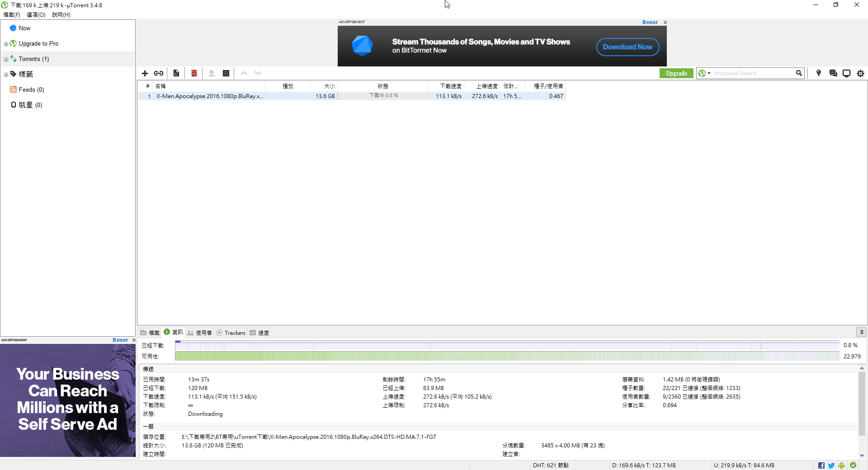Expand the Torrents tree node
This screenshot has width=868, height=470.
[6, 59]
